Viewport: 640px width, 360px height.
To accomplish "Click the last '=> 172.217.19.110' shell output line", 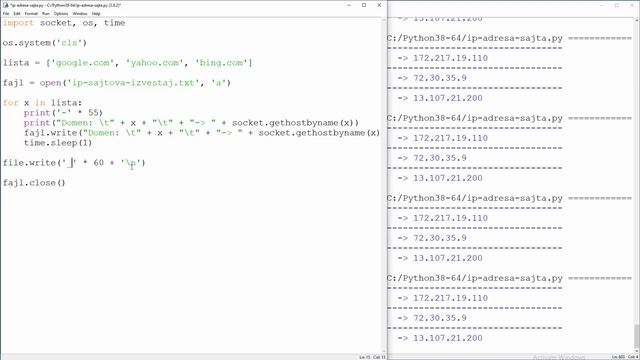I will coord(443,298).
